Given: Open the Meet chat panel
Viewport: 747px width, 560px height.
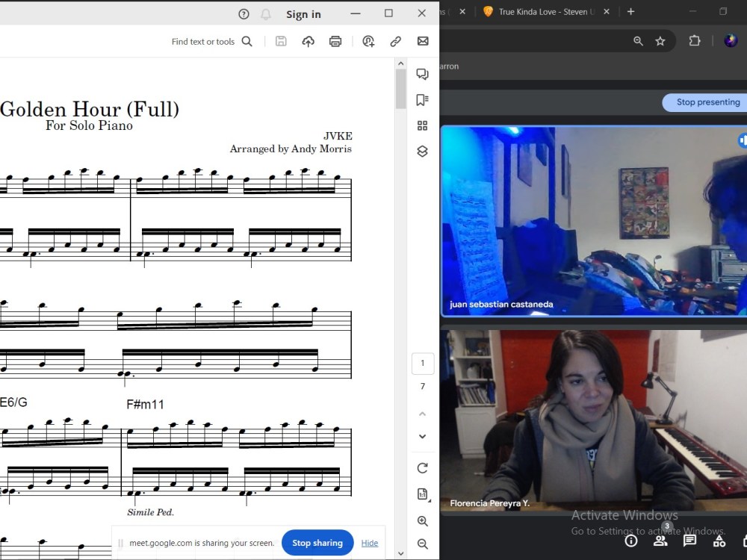Looking at the screenshot, I should 689,541.
